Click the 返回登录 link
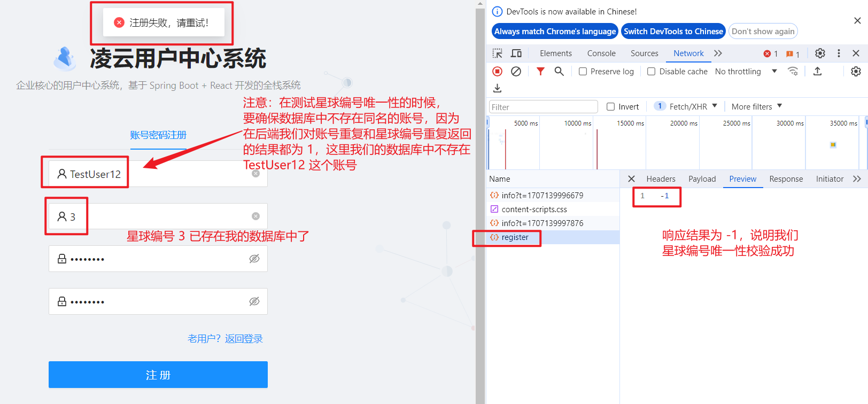Viewport: 868px width, 404px height. tap(244, 339)
